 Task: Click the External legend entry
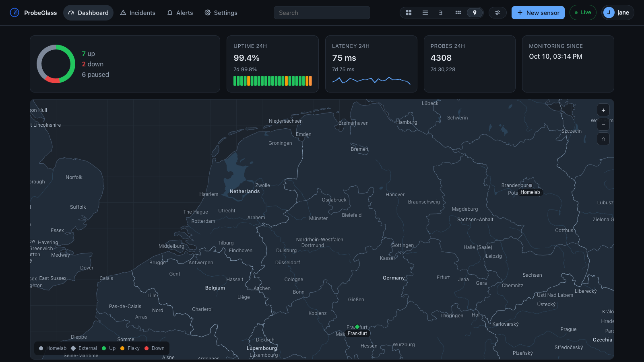point(84,348)
